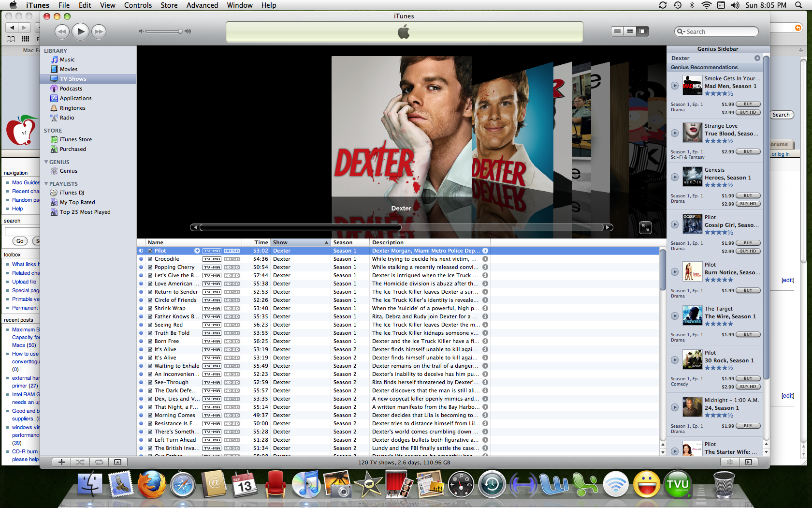The height and width of the screenshot is (508, 812).
Task: Open info for Pilot description
Action: pyautogui.click(x=485, y=251)
